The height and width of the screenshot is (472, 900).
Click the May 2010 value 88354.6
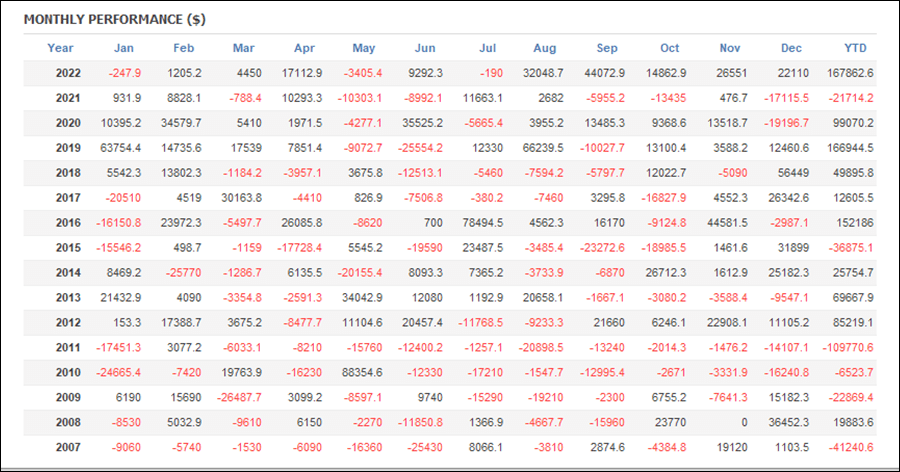coord(362,373)
